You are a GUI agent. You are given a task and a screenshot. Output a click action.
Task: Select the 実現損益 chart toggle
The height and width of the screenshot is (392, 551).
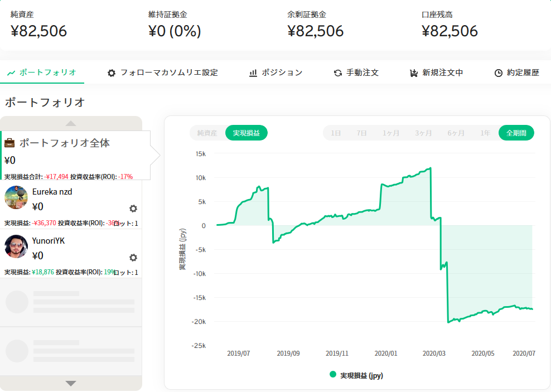[x=246, y=133]
